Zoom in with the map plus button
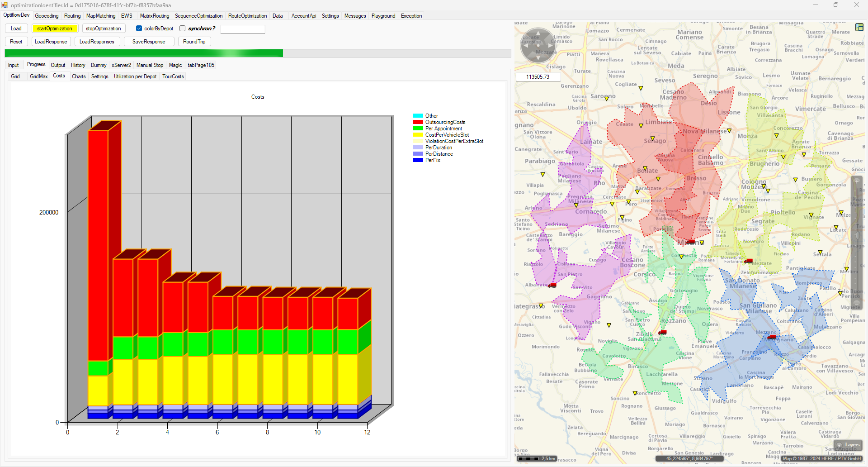868x467 pixels. pyautogui.click(x=856, y=181)
